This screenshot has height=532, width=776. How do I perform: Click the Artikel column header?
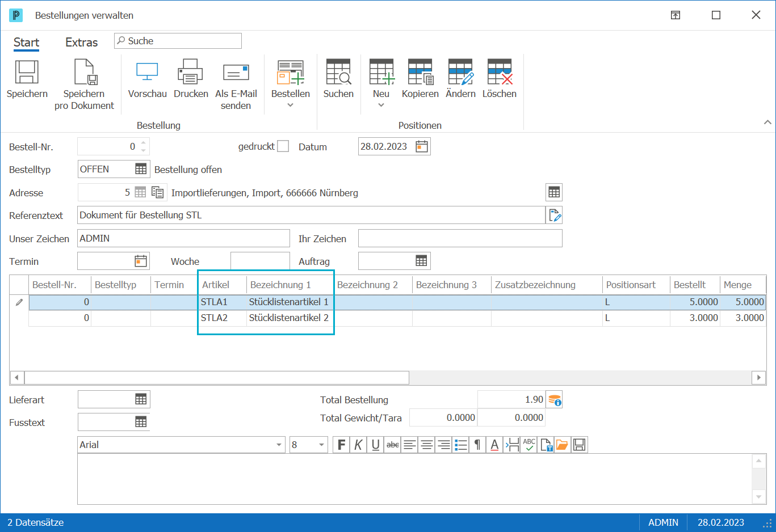coord(223,285)
